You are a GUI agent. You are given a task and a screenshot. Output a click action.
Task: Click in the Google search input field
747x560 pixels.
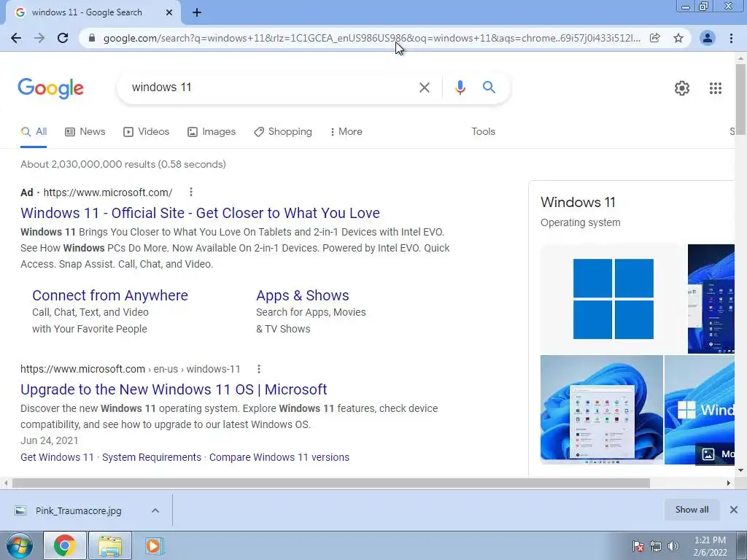271,87
